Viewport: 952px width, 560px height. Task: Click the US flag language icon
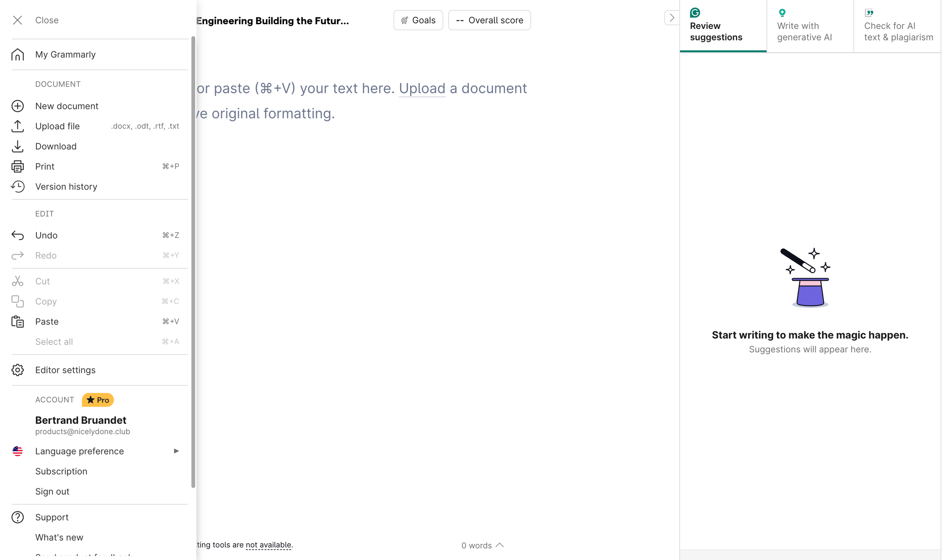[17, 451]
